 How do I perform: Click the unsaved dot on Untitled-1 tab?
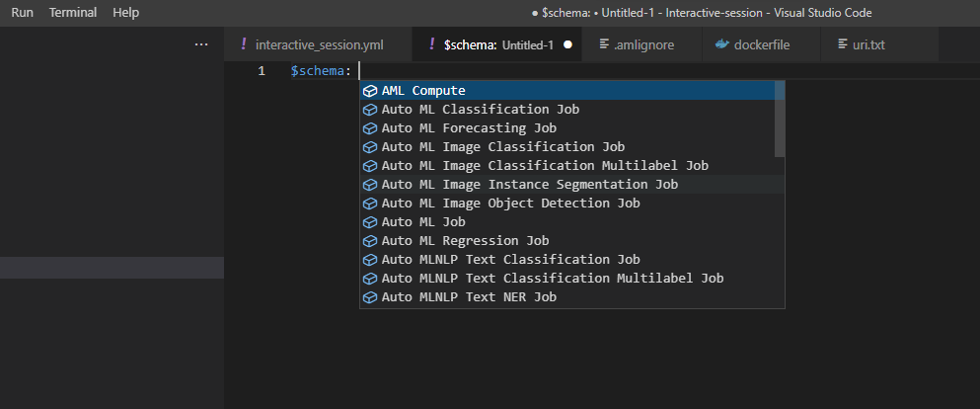coord(567,45)
